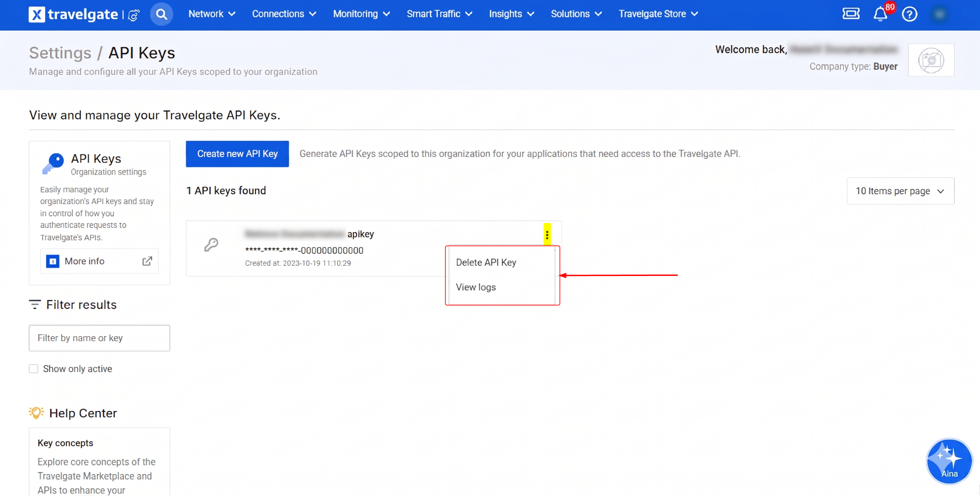The height and width of the screenshot is (496, 980).
Task: Toggle the Show only active checkbox
Action: tap(33, 369)
